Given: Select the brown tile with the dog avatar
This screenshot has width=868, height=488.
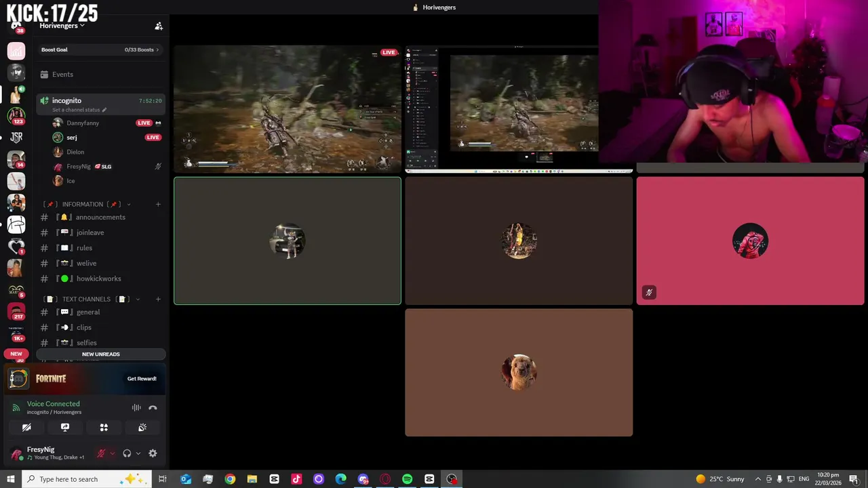Looking at the screenshot, I should 519,372.
